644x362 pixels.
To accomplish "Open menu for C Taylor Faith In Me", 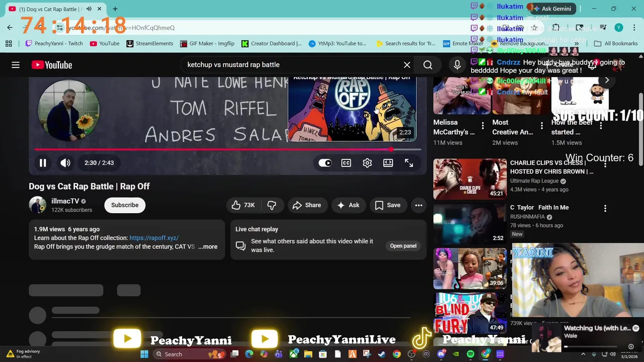I will (x=605, y=208).
